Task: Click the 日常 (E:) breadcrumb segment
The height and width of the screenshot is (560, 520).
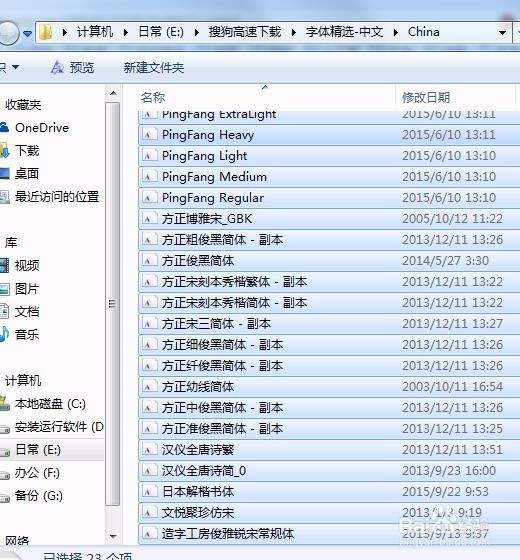Action: 161,32
